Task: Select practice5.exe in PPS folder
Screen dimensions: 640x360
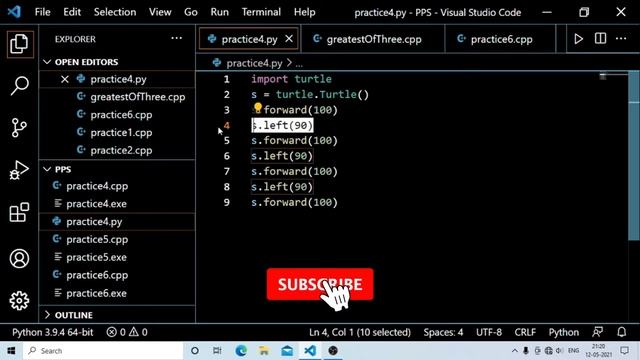Action: [96, 258]
